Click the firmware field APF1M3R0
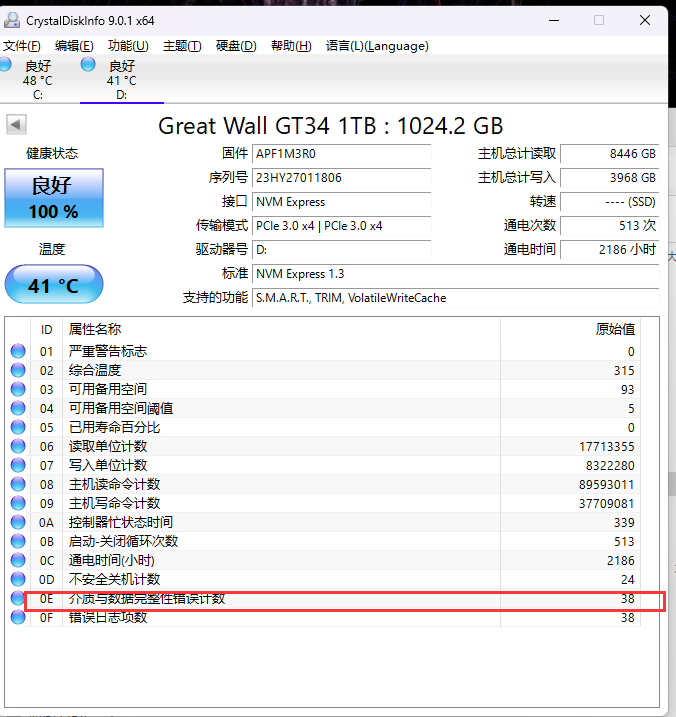 342,154
